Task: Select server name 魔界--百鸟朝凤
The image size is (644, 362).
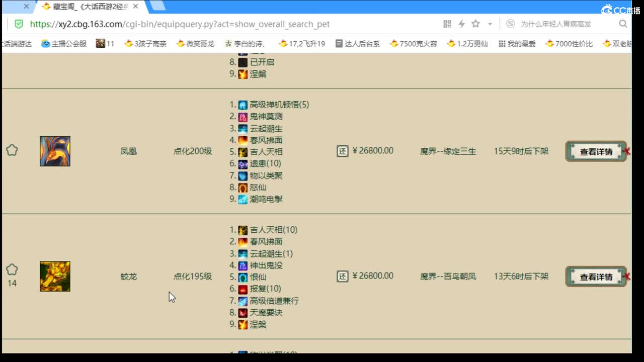Action: click(448, 276)
